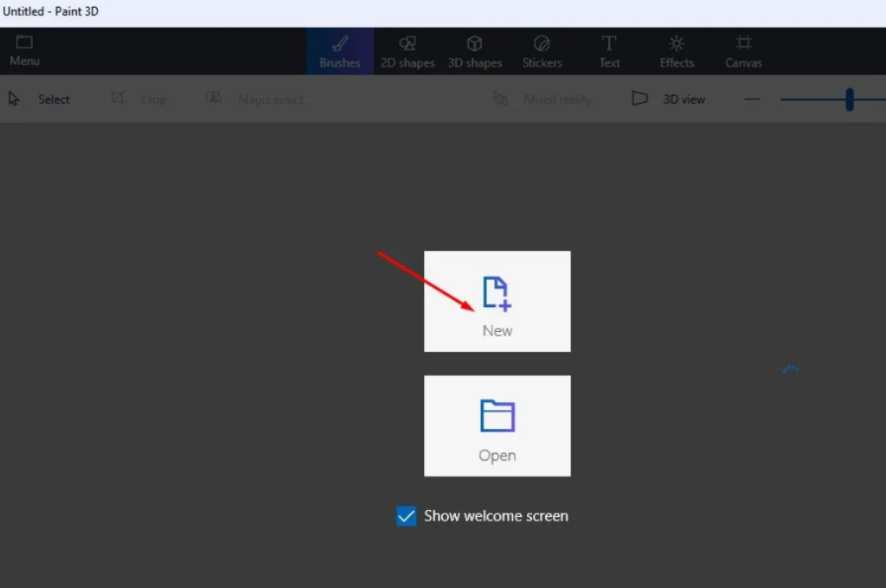886x588 pixels.
Task: Activate Magic select tool
Action: click(255, 99)
